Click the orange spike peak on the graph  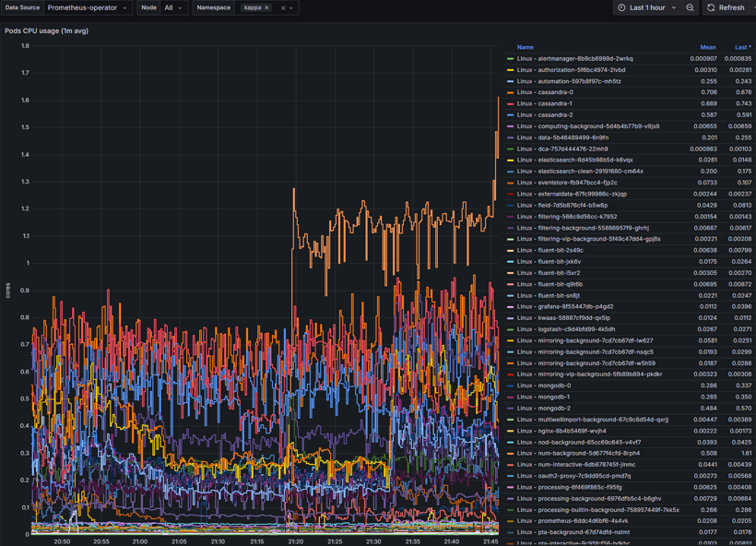[499, 98]
